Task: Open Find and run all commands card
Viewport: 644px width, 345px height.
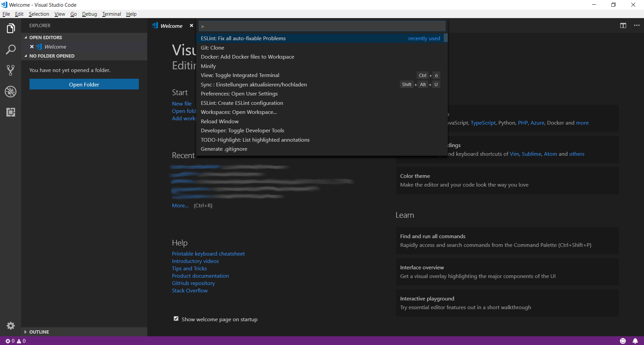Action: point(507,241)
